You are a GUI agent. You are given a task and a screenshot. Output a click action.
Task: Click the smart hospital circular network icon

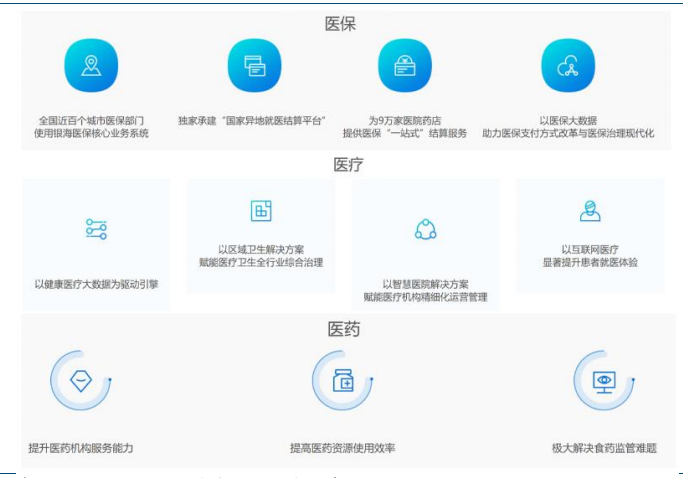[426, 229]
